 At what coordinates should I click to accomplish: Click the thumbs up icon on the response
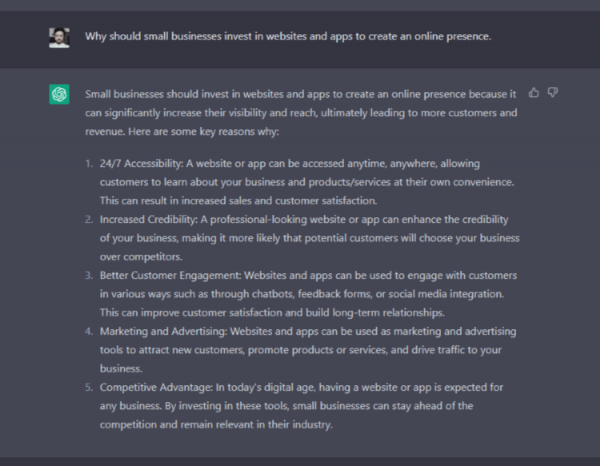tap(534, 93)
